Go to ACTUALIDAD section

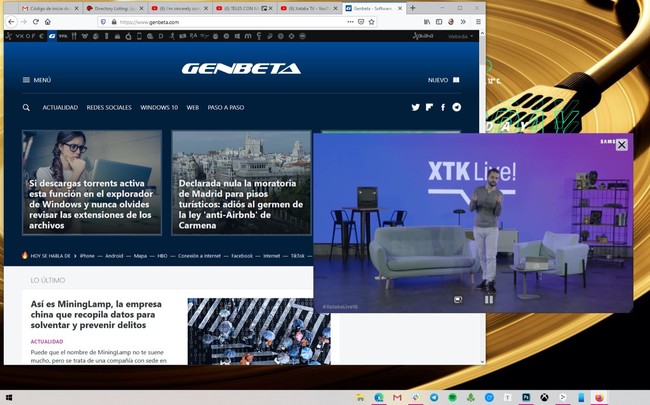click(60, 107)
